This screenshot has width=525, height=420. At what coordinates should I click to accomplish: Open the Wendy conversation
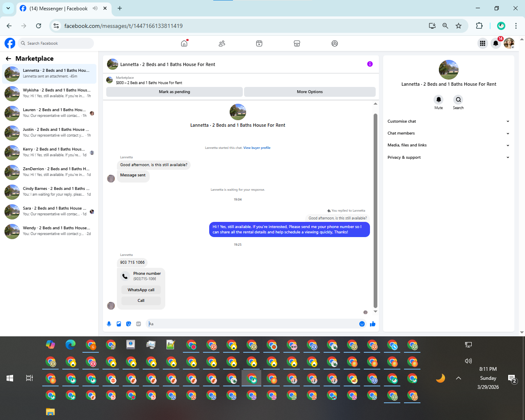pyautogui.click(x=49, y=231)
